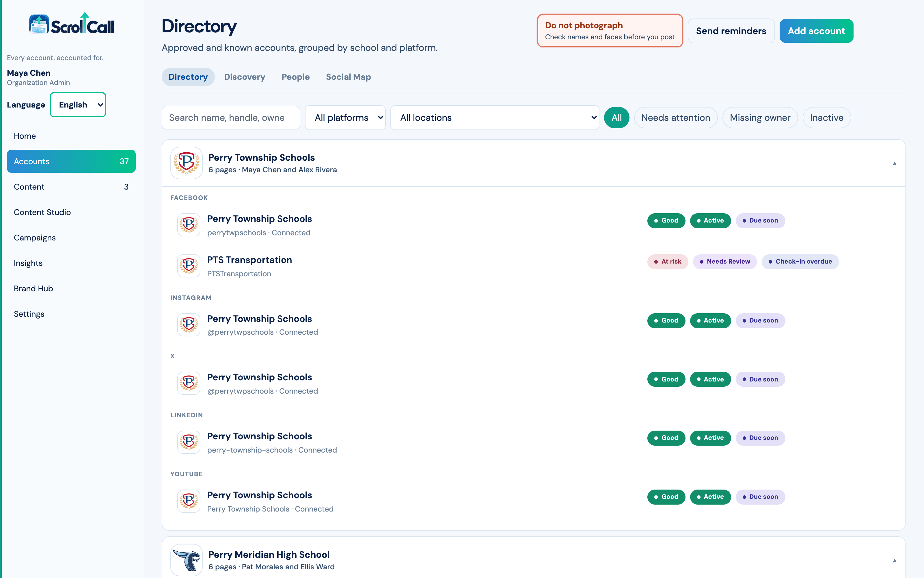Click perry-township-schools · Connected handle text
This screenshot has height=578, width=924.
pyautogui.click(x=272, y=450)
